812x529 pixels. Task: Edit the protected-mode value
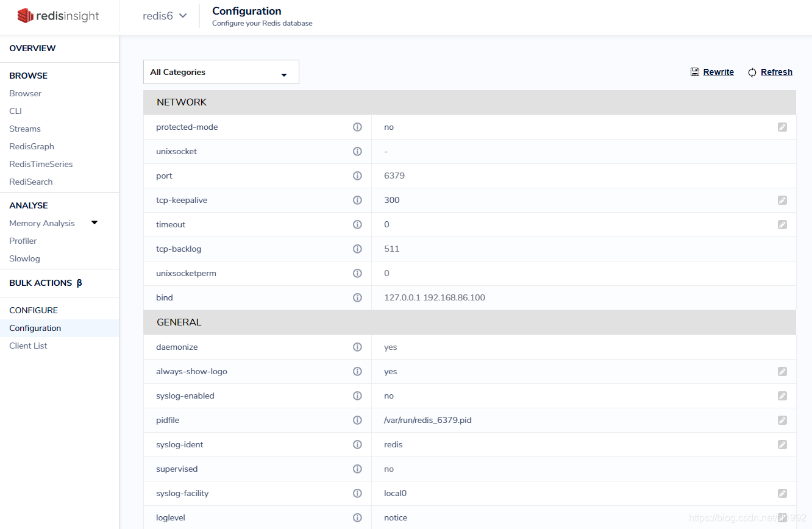click(782, 127)
